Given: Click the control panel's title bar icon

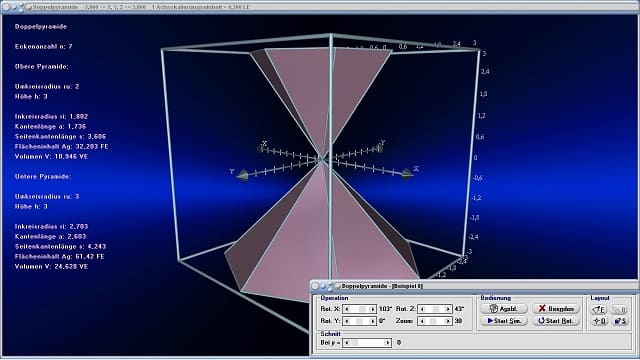Looking at the screenshot, I should pos(338,286).
